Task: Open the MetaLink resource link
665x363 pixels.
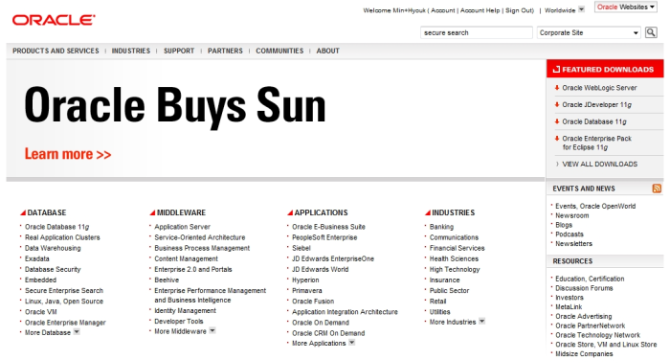Action: (569, 307)
